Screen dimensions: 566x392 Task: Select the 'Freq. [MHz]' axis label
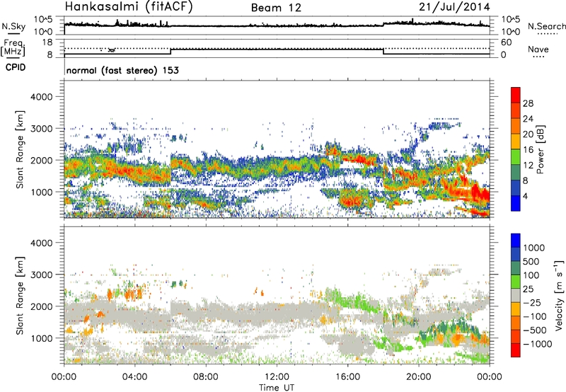pyautogui.click(x=13, y=47)
